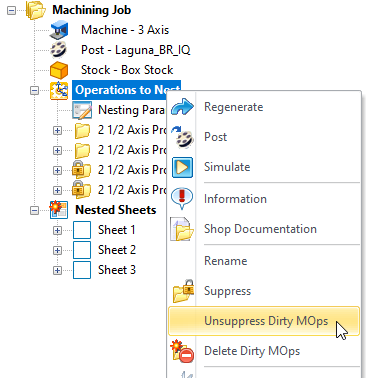Screen dimensions: 377x378
Task: Expand the Sheet 1 tree node
Action: click(x=57, y=230)
